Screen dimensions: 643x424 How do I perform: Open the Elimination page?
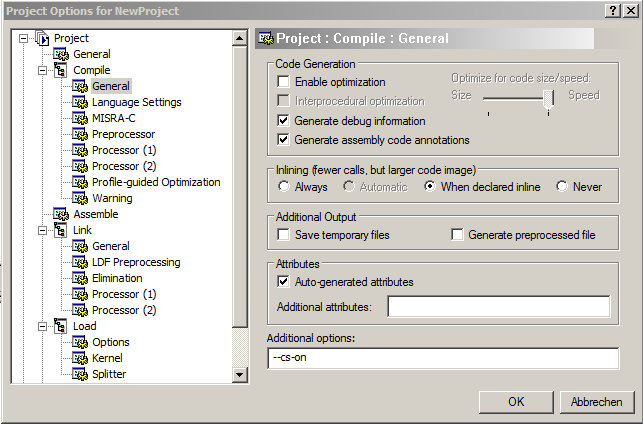click(117, 278)
